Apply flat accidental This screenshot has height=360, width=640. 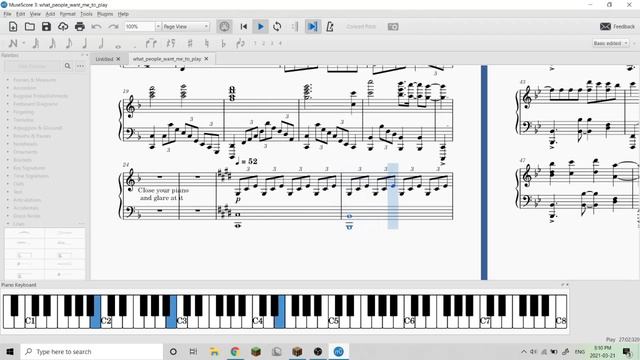click(x=223, y=43)
